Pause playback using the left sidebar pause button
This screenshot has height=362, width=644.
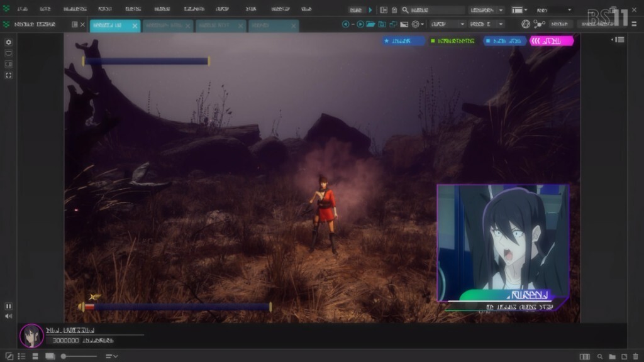[8, 306]
